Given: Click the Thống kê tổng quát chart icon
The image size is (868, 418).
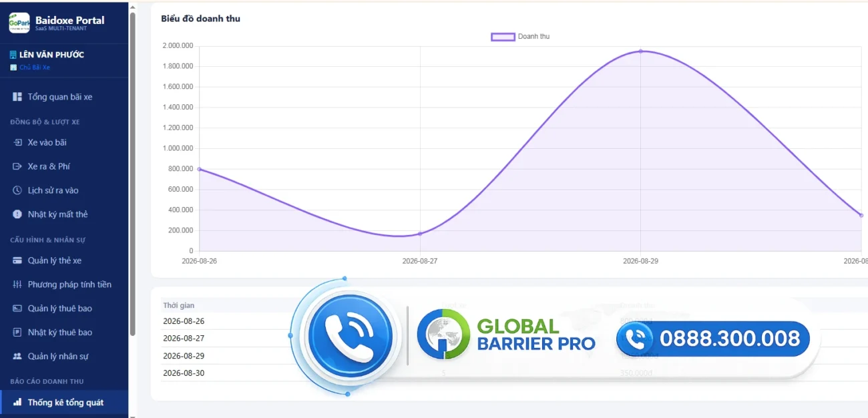Looking at the screenshot, I should 17,403.
